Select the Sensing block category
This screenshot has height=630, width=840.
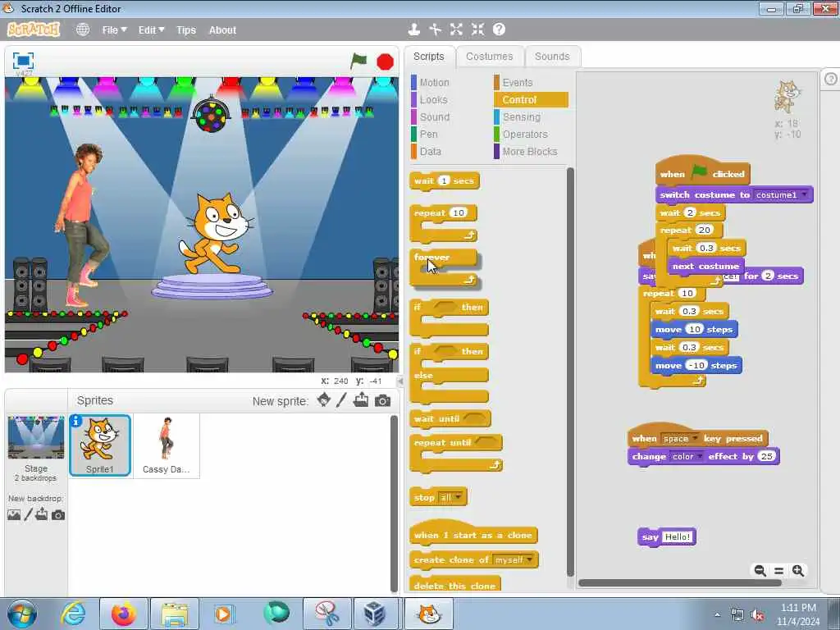(521, 116)
